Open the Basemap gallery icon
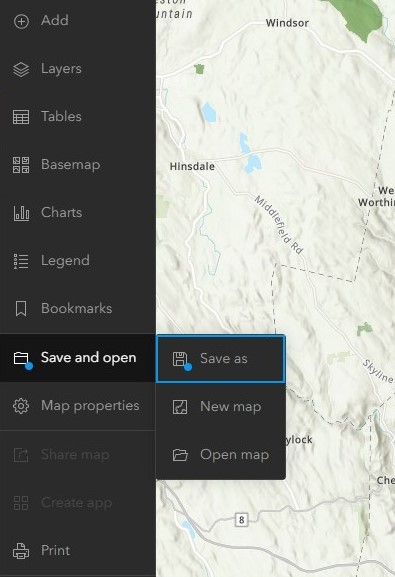Image resolution: width=395 pixels, height=577 pixels. 21,165
